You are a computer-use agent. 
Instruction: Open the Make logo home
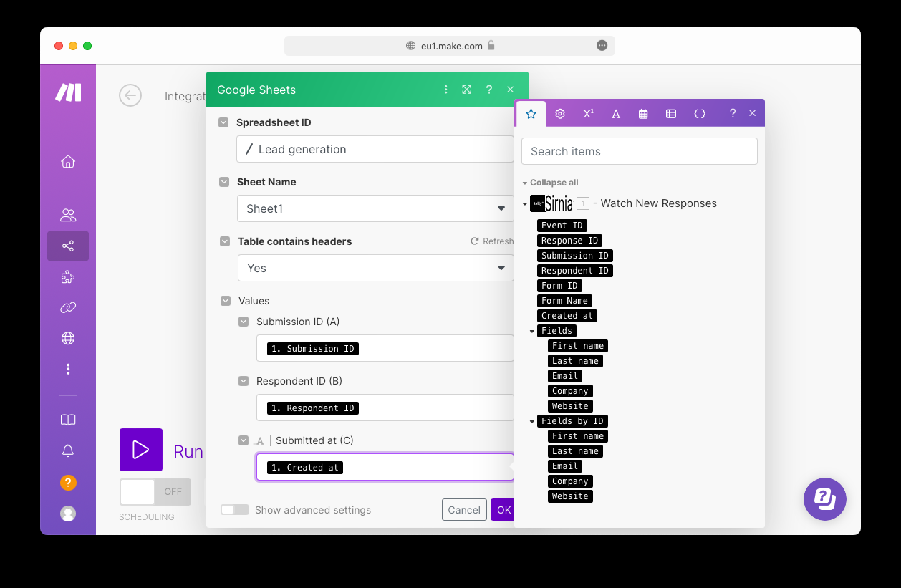[x=68, y=92]
